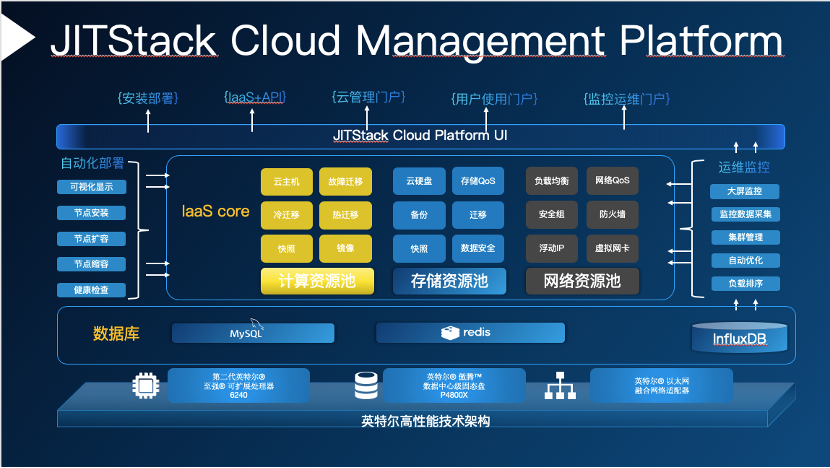
Task: Click the 负载排序 item
Action: 745,284
